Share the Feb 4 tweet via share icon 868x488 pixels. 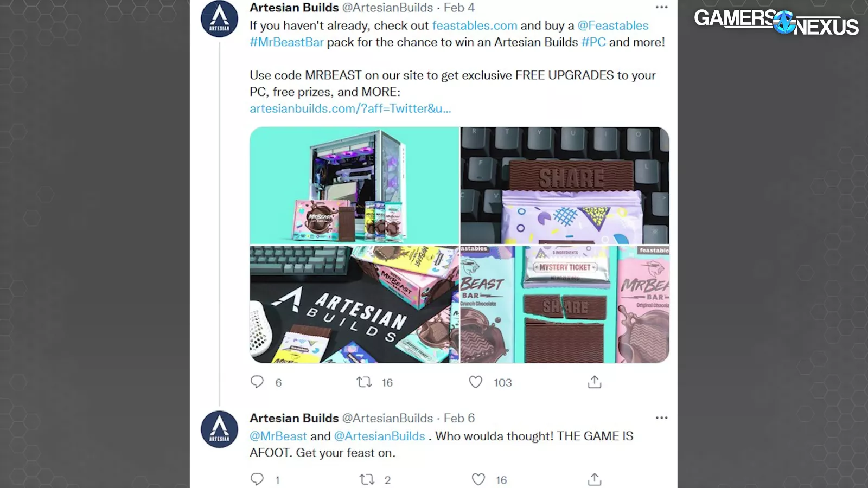click(595, 382)
